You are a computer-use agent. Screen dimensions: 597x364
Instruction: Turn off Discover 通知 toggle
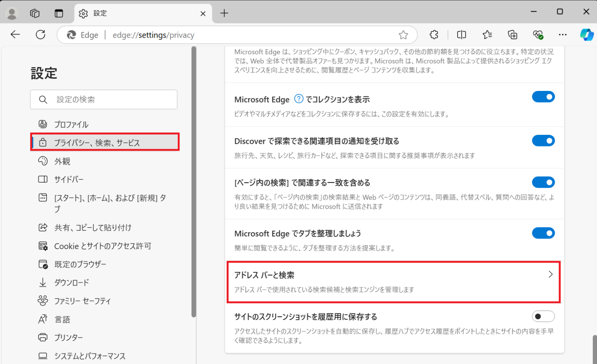[x=543, y=141]
